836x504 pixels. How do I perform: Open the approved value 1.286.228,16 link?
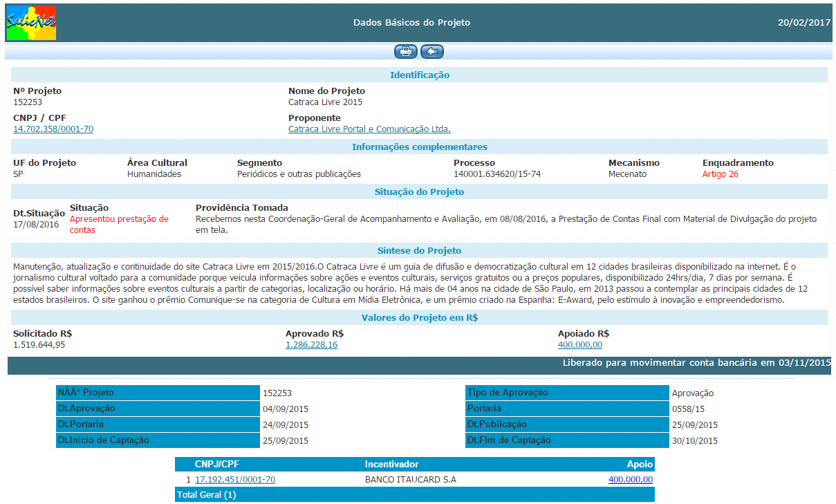click(x=311, y=345)
